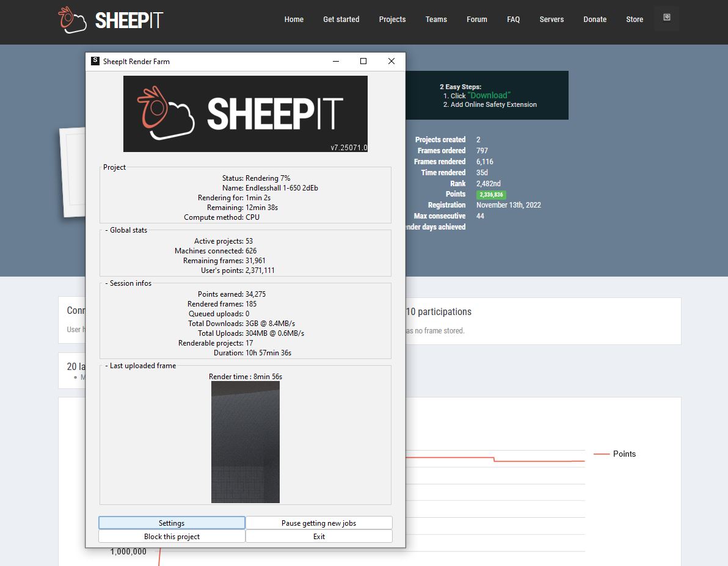
Task: Click the "Add Online Safety Extension" ad text
Action: 493,104
